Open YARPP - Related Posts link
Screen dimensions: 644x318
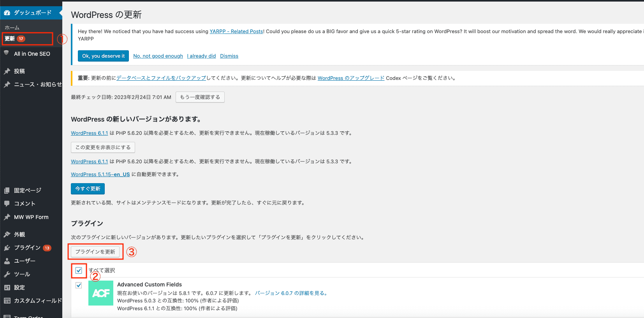tap(236, 32)
